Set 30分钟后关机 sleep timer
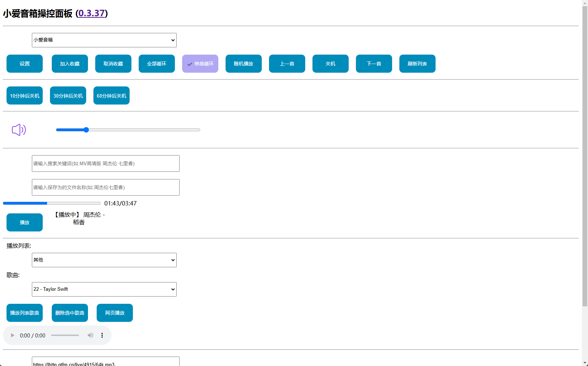This screenshot has width=588, height=366. pos(68,95)
